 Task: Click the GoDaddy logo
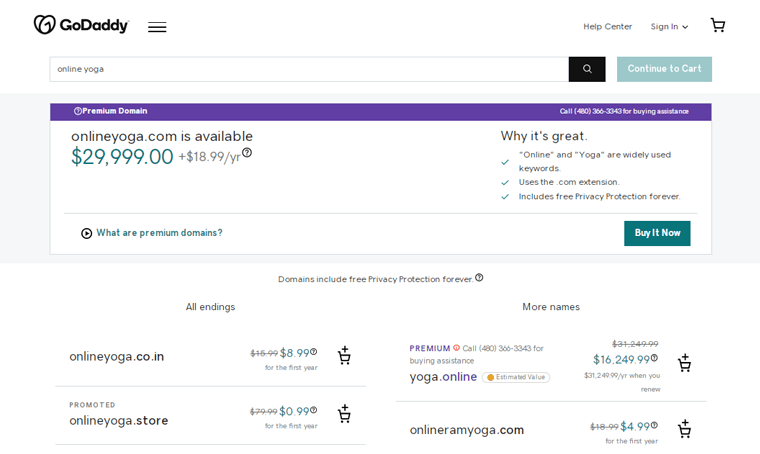[x=81, y=25]
